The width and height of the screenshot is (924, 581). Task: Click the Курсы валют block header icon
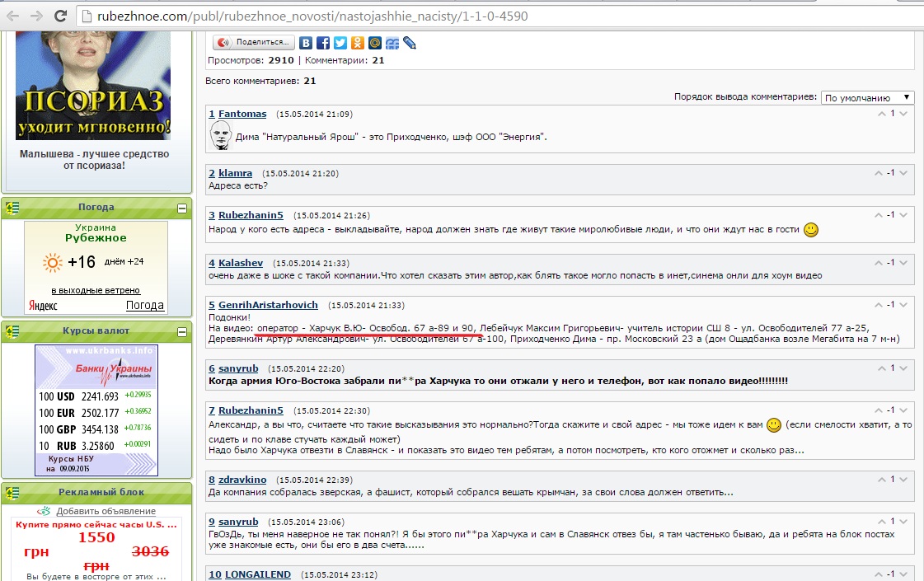12,332
